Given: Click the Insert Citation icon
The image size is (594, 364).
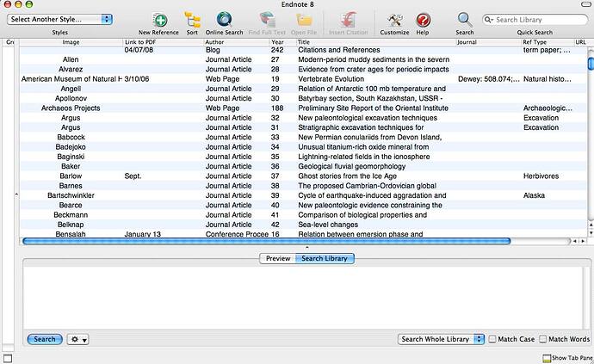Looking at the screenshot, I should [x=348, y=20].
